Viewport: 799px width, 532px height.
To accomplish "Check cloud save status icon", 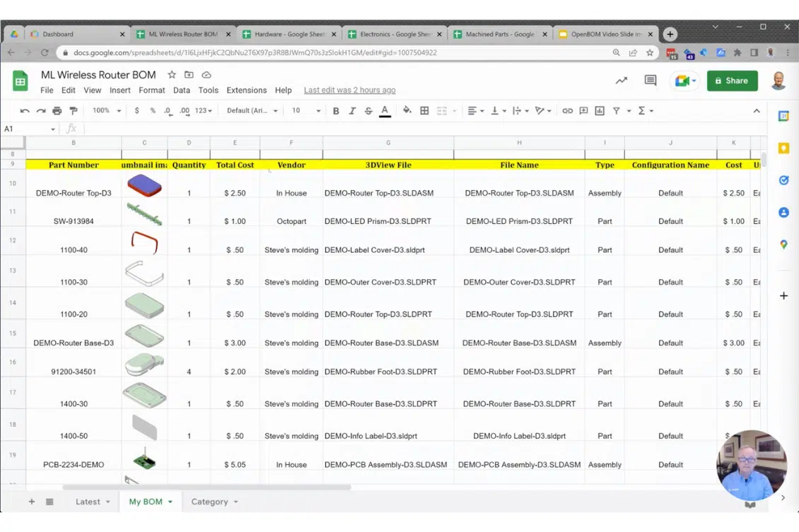I will coord(206,75).
